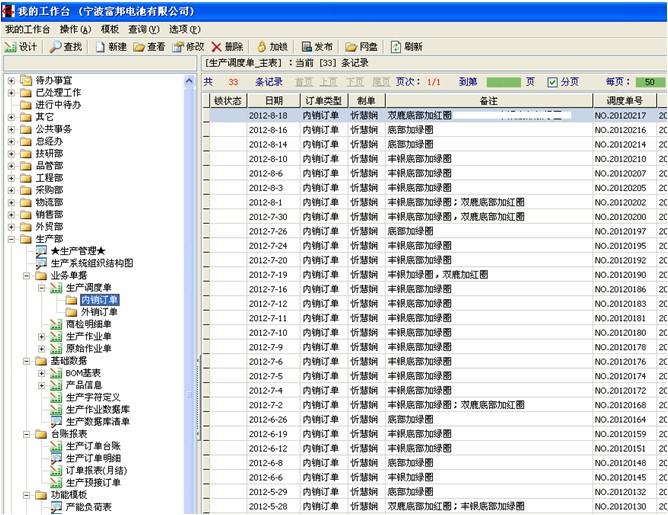Open the 查找 (Find) tool
This screenshot has width=668, height=515.
(67, 47)
